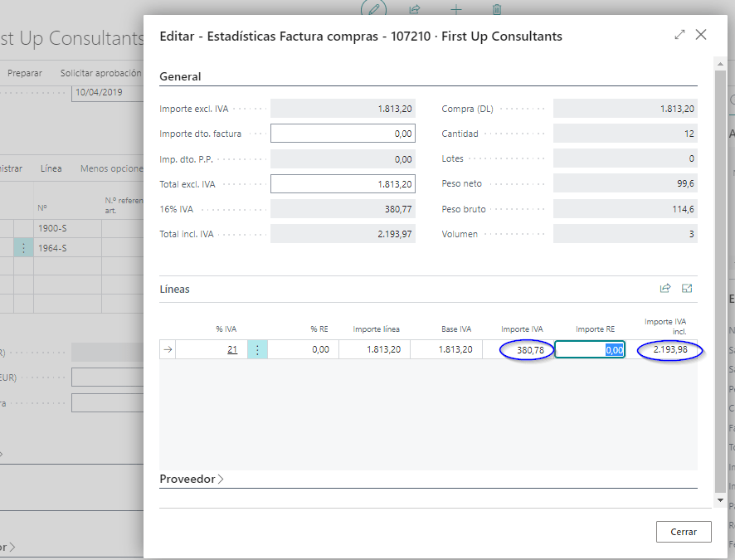Click the Importe excl. IVA value 1.813,20
735x560 pixels.
pos(343,109)
